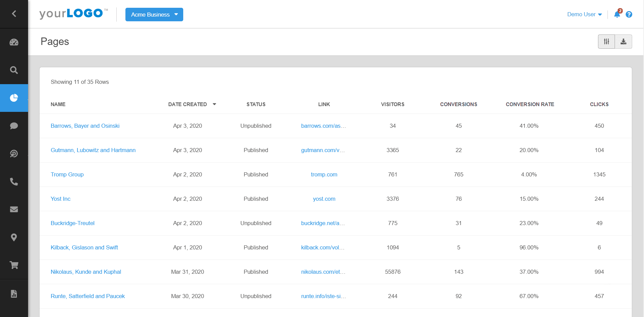The width and height of the screenshot is (644, 317).
Task: Open the search magnifier icon in sidebar
Action: [x=14, y=70]
